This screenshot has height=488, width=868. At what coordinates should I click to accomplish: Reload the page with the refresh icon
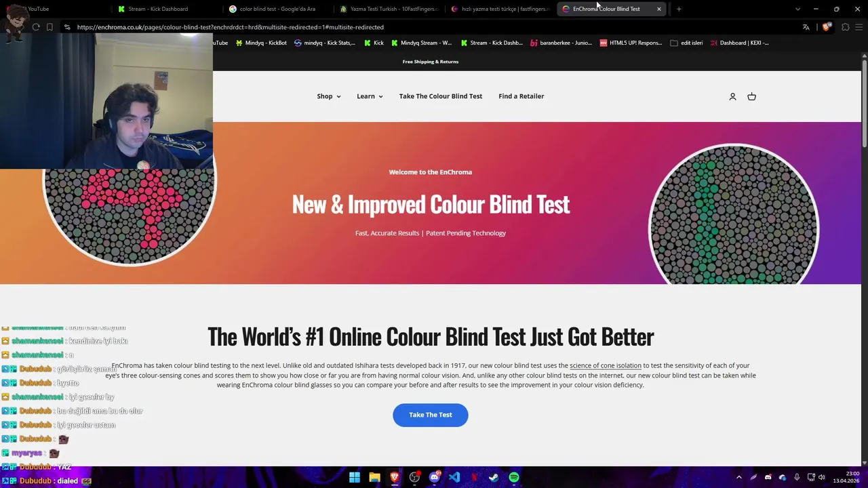click(x=36, y=27)
